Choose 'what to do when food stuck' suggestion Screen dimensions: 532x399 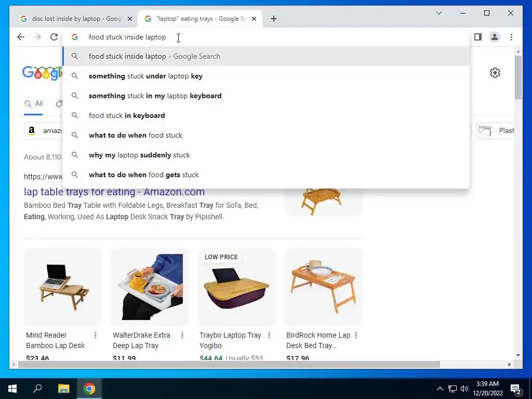coord(267,135)
